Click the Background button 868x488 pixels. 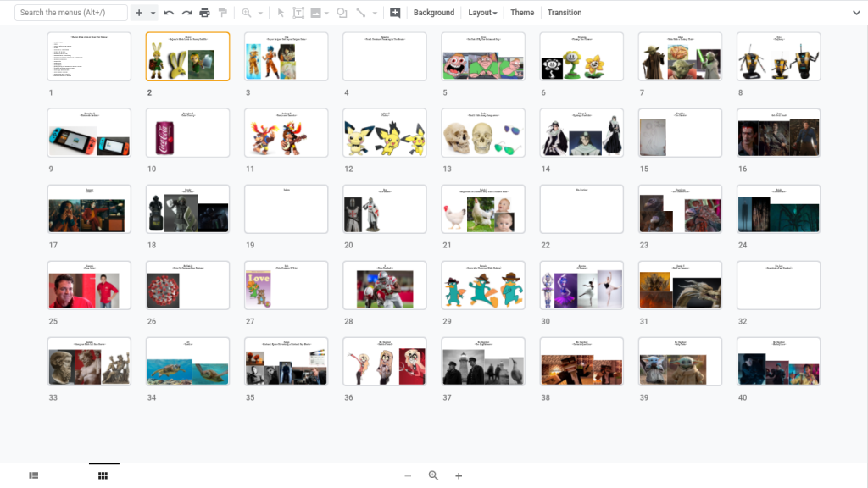pyautogui.click(x=434, y=13)
